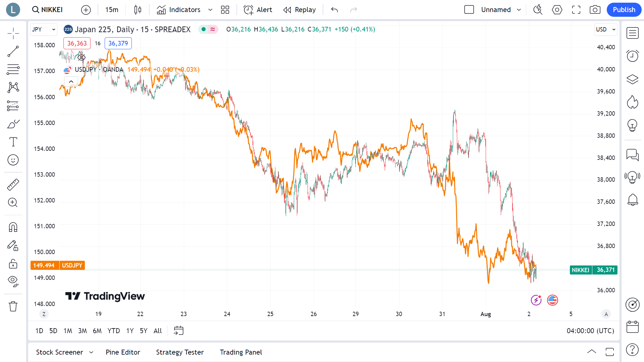The height and width of the screenshot is (362, 644).
Task: Open the USD right scale currency dropdown
Action: [606, 29]
